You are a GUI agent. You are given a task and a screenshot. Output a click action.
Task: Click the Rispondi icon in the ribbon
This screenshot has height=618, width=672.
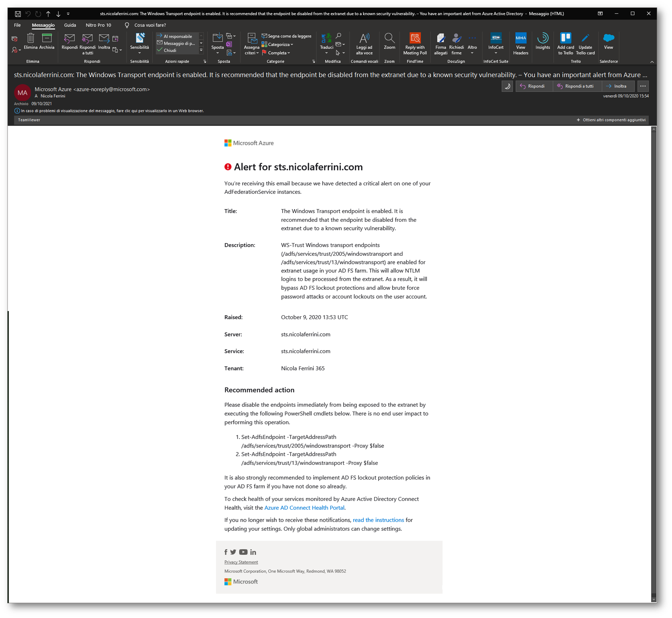tap(69, 38)
